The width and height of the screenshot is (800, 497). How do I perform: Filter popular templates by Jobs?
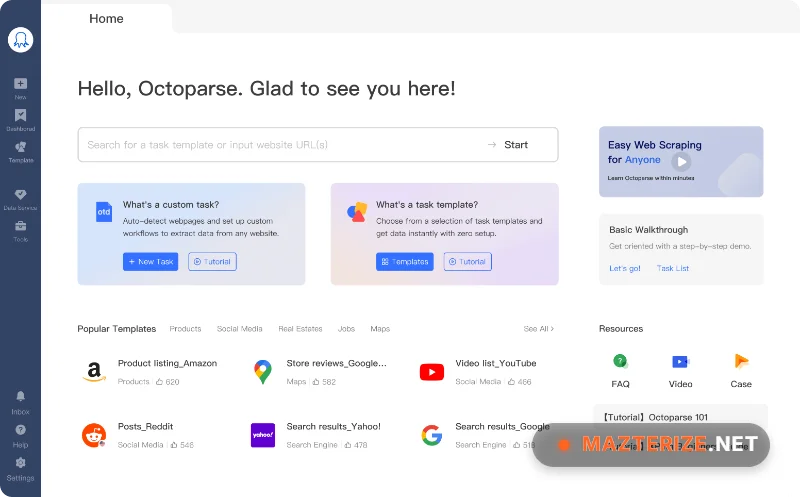[x=346, y=329]
